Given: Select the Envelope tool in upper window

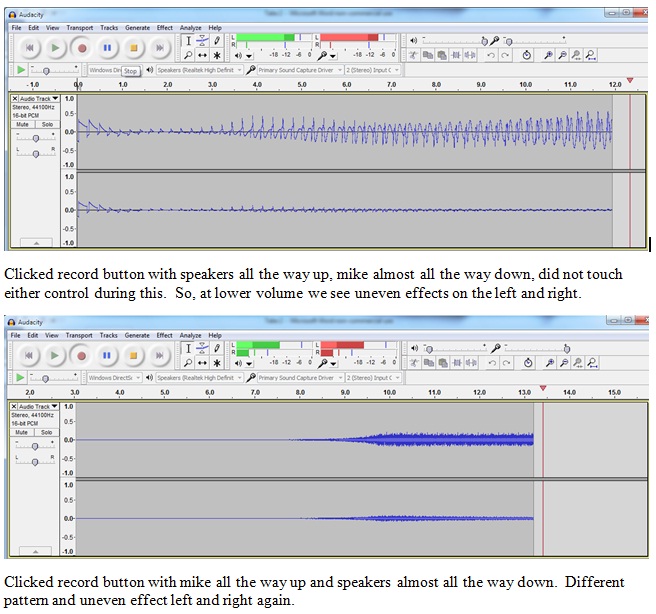Looking at the screenshot, I should pyautogui.click(x=202, y=41).
